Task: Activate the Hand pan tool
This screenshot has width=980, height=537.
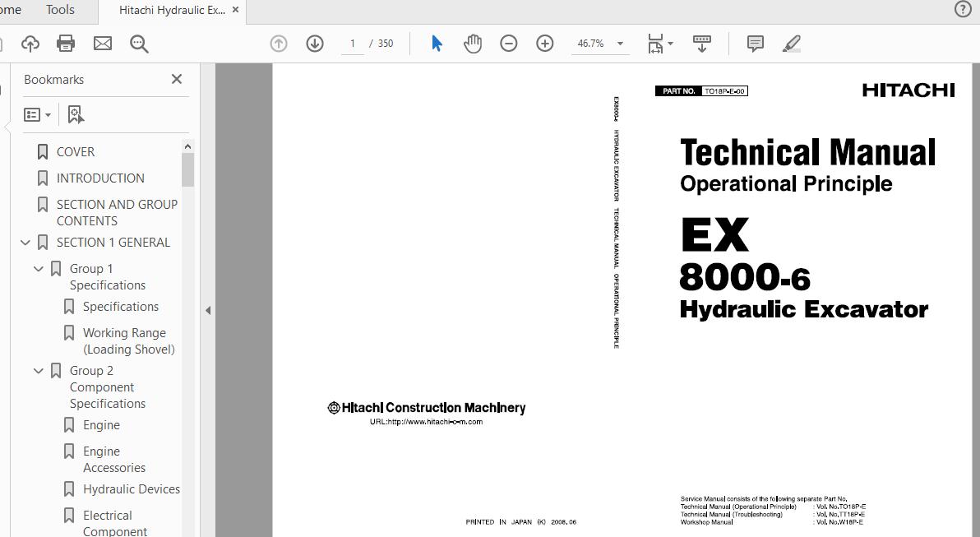Action: point(473,43)
